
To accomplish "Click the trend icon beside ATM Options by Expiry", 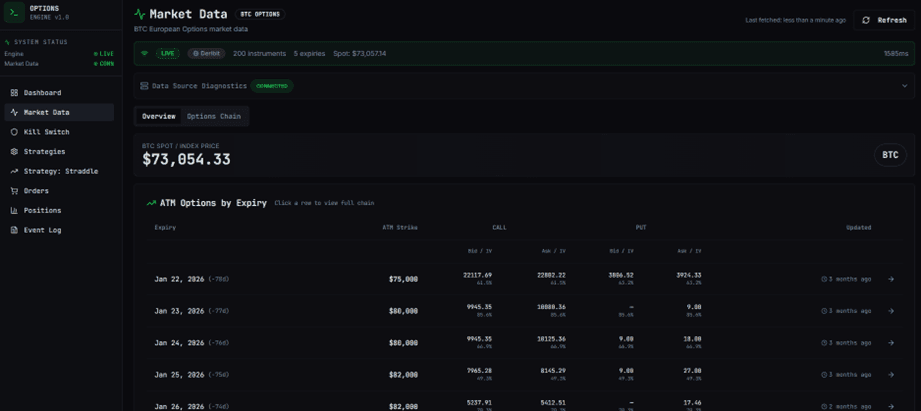I will click(151, 203).
